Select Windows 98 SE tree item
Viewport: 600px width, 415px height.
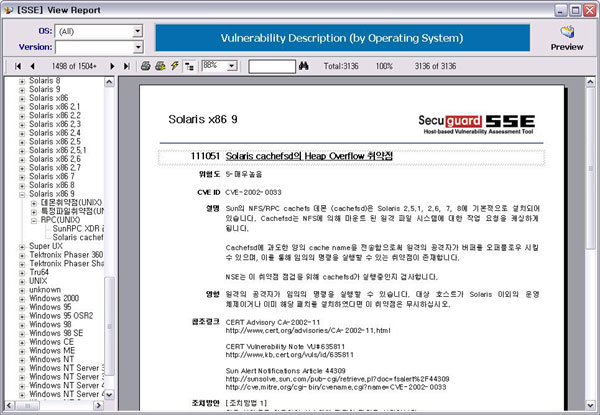tap(55, 333)
